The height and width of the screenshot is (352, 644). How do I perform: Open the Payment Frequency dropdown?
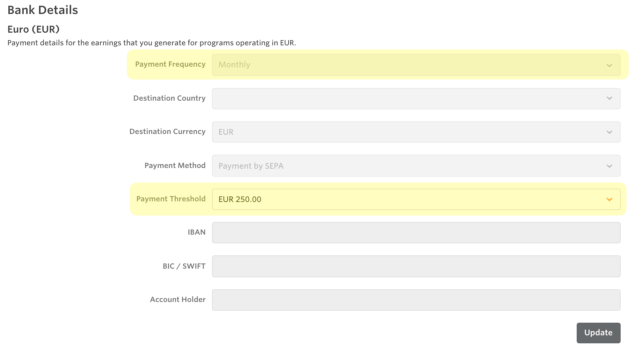[416, 65]
